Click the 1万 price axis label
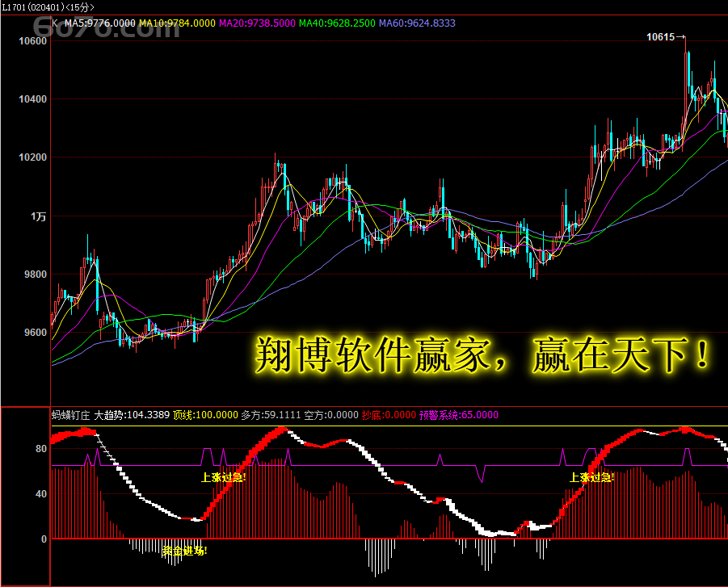728x587 pixels. pyautogui.click(x=39, y=216)
